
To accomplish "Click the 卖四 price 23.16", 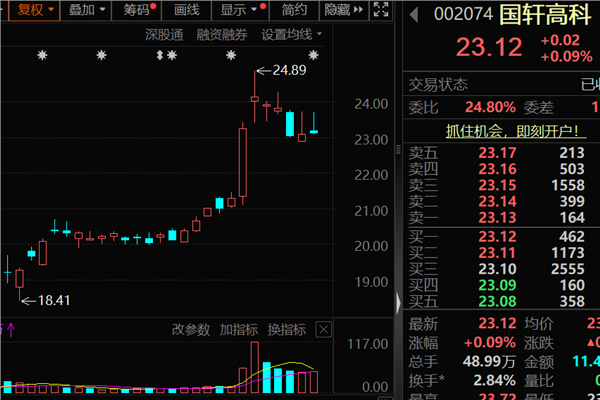I will (x=497, y=169).
